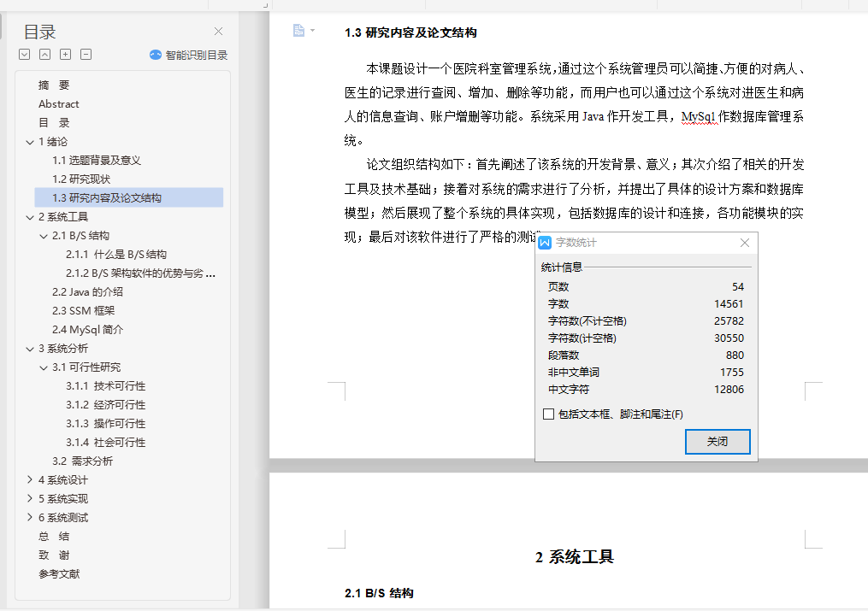Open 参考文献 in outline

point(59,574)
